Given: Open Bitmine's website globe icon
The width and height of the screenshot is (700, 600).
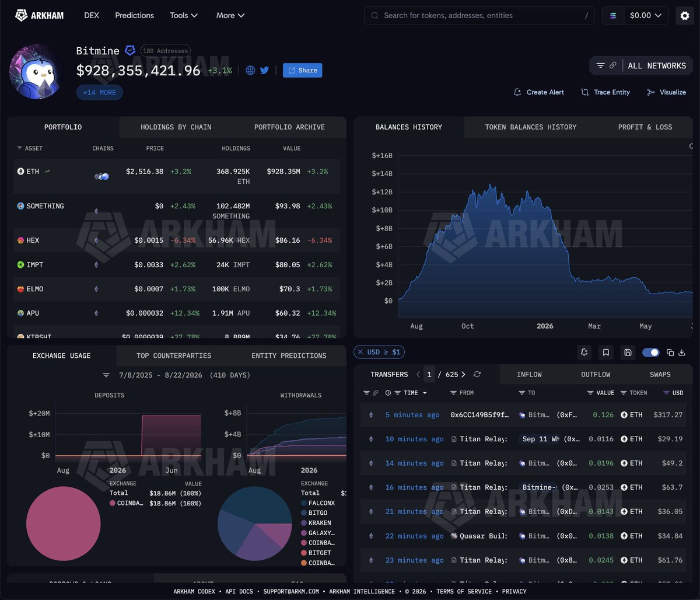Looking at the screenshot, I should (250, 70).
